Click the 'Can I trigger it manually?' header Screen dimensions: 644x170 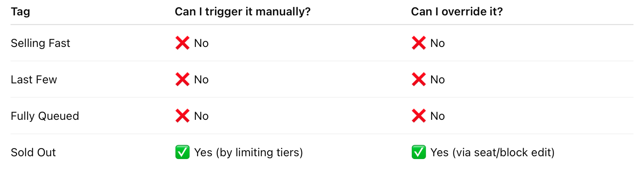coord(243,12)
